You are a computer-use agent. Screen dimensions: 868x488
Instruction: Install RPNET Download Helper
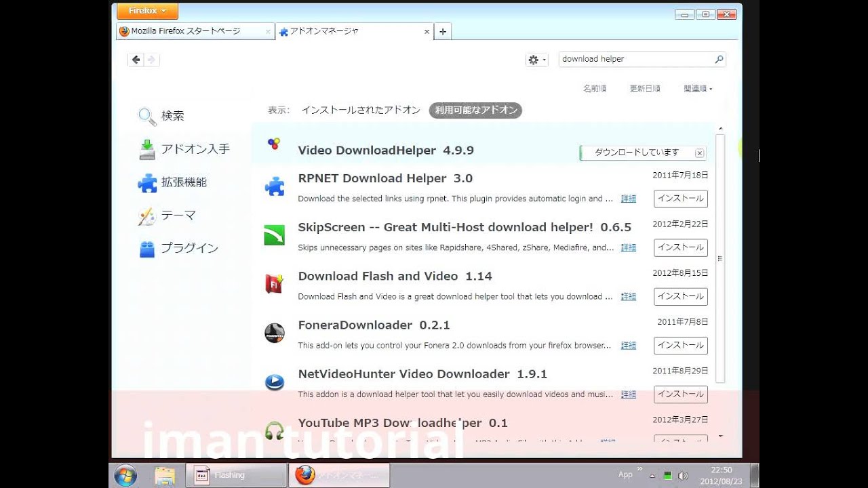click(x=681, y=199)
